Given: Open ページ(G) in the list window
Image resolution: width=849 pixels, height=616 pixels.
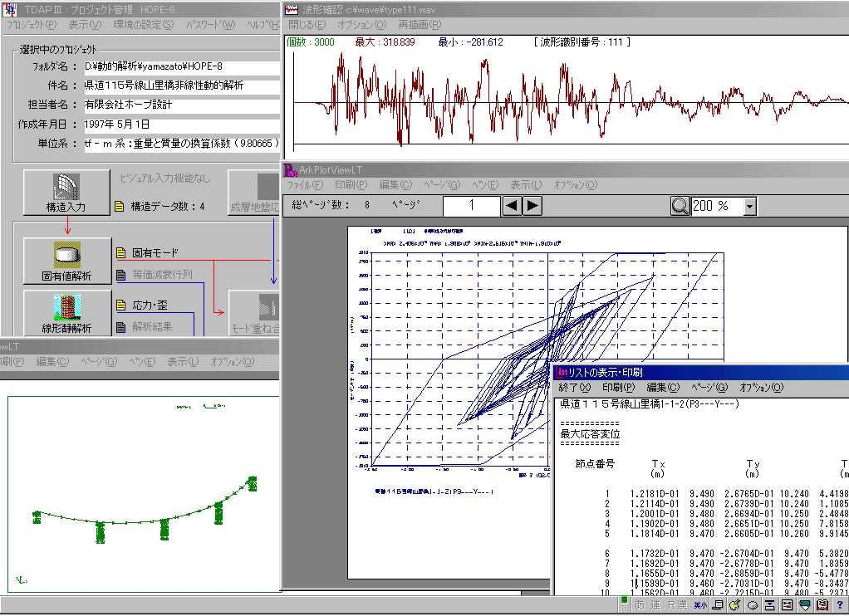Looking at the screenshot, I should 709,388.
